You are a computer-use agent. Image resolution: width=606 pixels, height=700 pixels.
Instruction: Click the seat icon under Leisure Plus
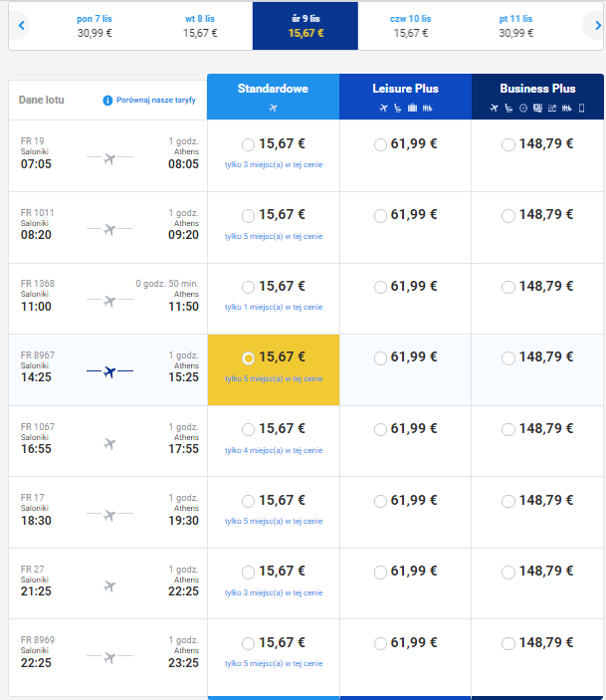tap(398, 108)
